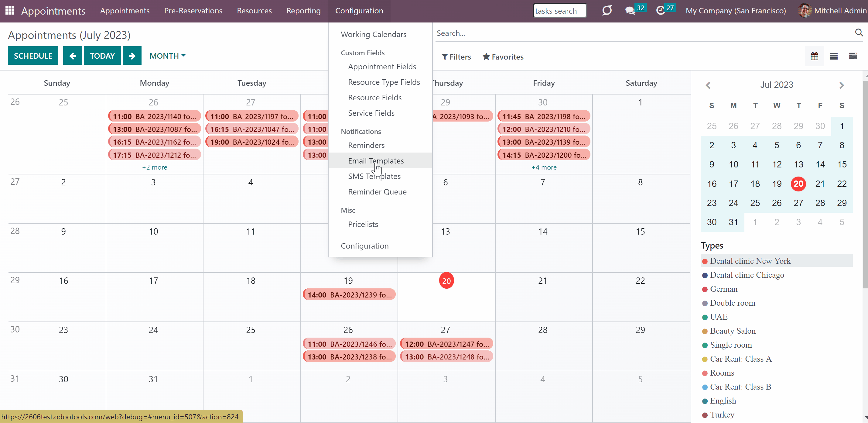
Task: Toggle Beauty Salon type filter
Action: pos(776,331)
